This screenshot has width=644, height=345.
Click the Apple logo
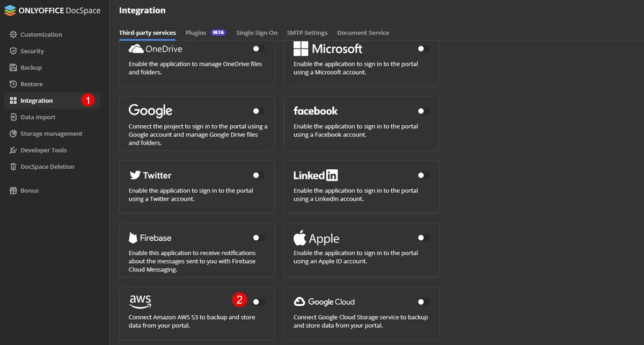click(316, 238)
